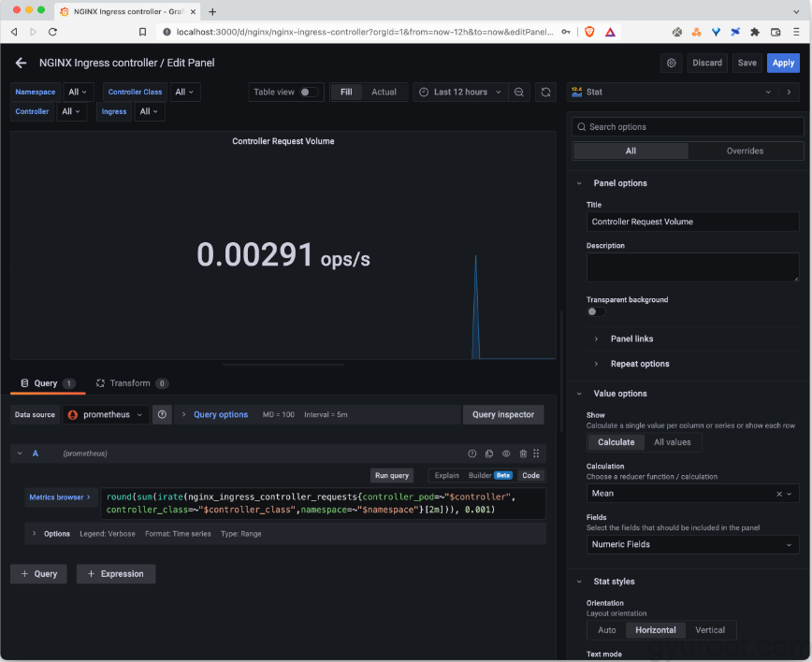Open the Last 12 hours time picker
The width and height of the screenshot is (812, 662).
pos(460,93)
